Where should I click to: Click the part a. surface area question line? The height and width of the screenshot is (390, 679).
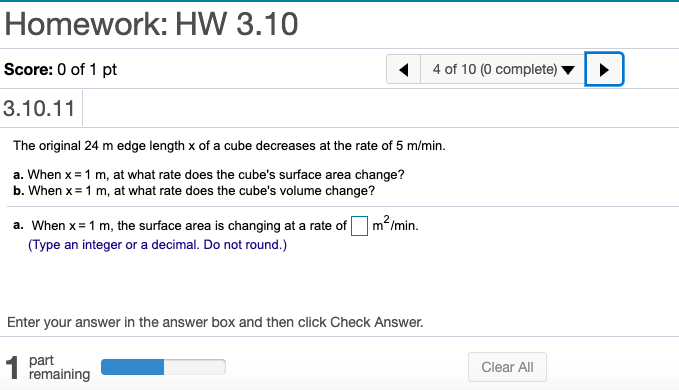pyautogui.click(x=209, y=174)
